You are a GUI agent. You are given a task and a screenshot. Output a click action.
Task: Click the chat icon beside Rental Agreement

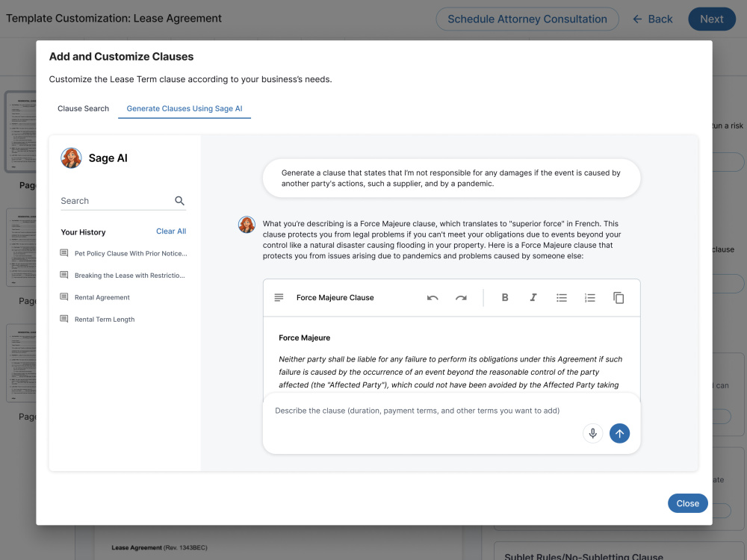click(63, 296)
